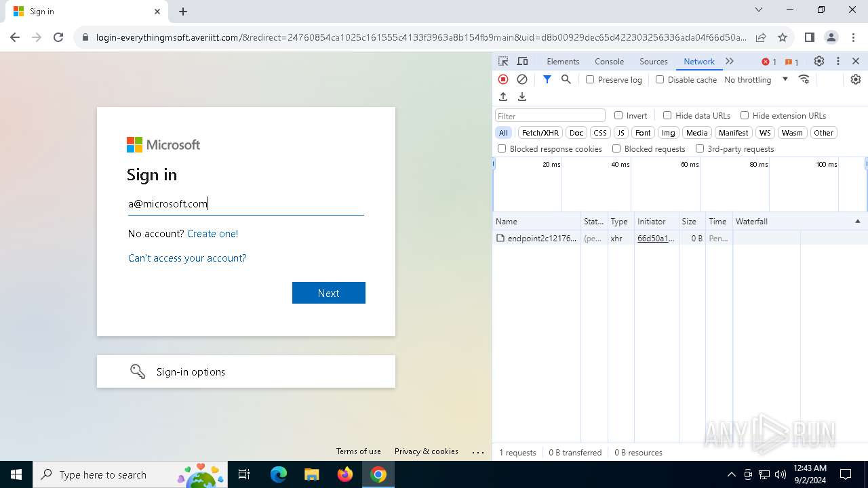Reload the page
The width and height of the screenshot is (868, 488).
[x=58, y=37]
